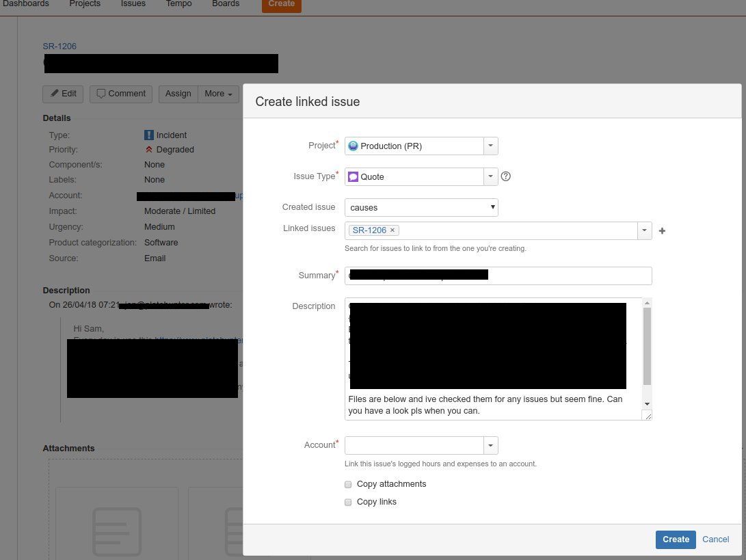Click the Degraded priority arrow icon
The image size is (746, 560).
pos(149,149)
